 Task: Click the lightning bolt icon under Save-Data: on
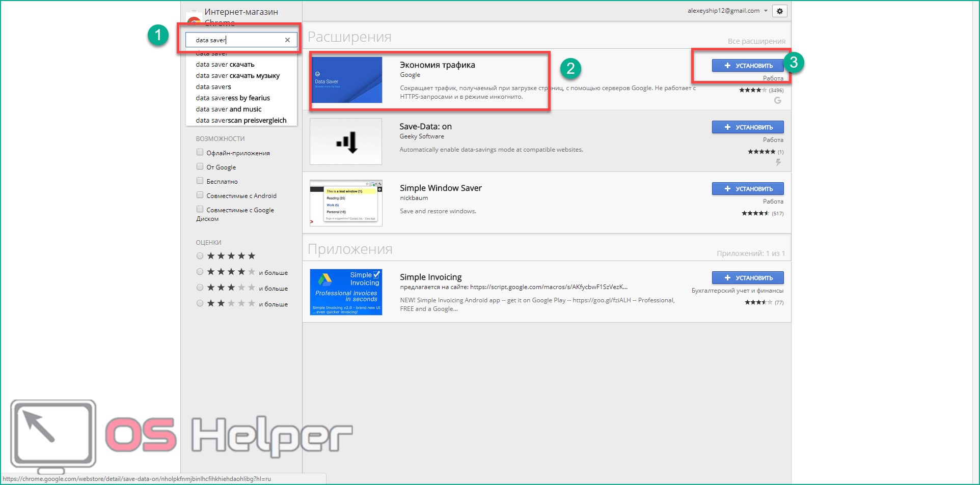(x=778, y=162)
